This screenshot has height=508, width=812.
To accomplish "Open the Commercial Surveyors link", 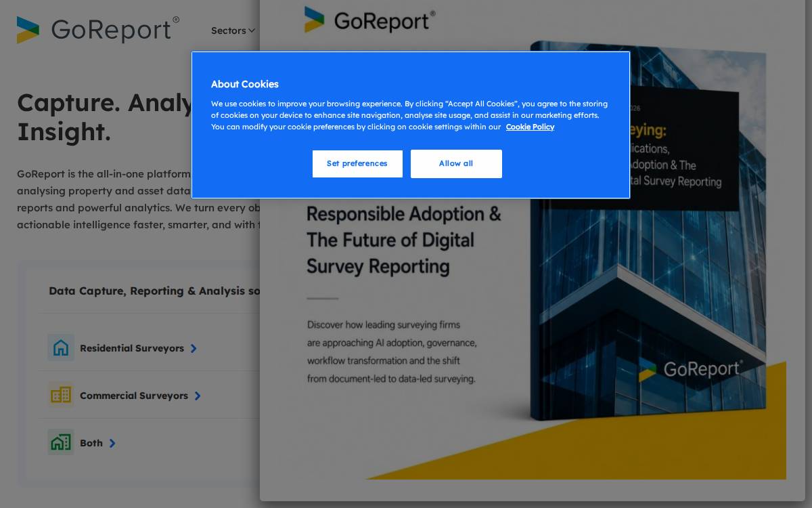I will tap(134, 396).
